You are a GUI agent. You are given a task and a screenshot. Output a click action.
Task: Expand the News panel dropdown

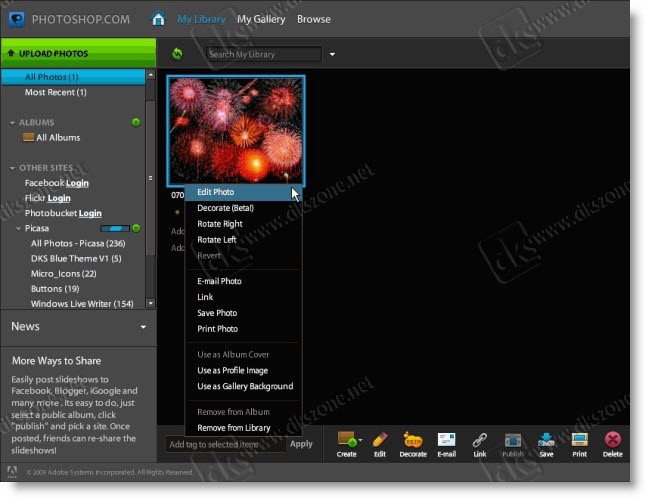[x=143, y=327]
